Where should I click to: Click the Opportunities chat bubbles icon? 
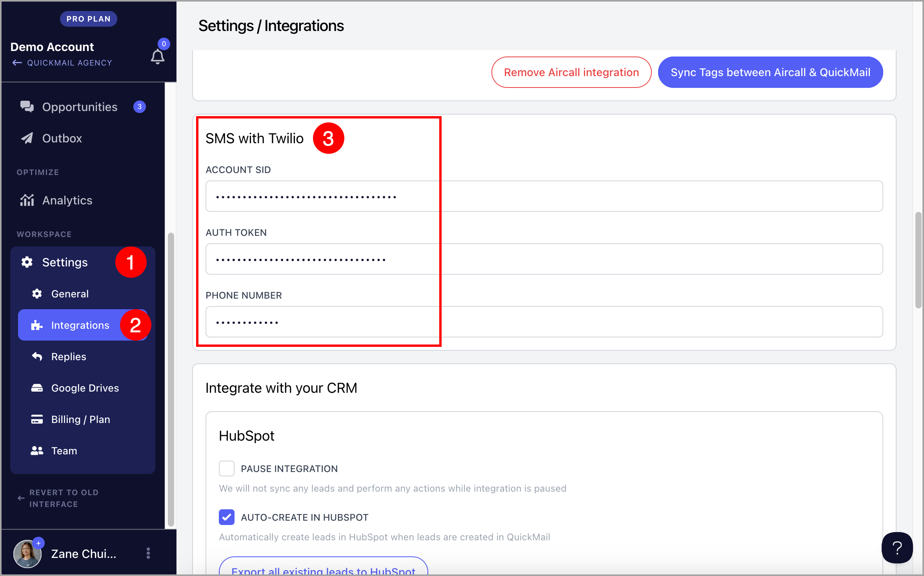27,107
